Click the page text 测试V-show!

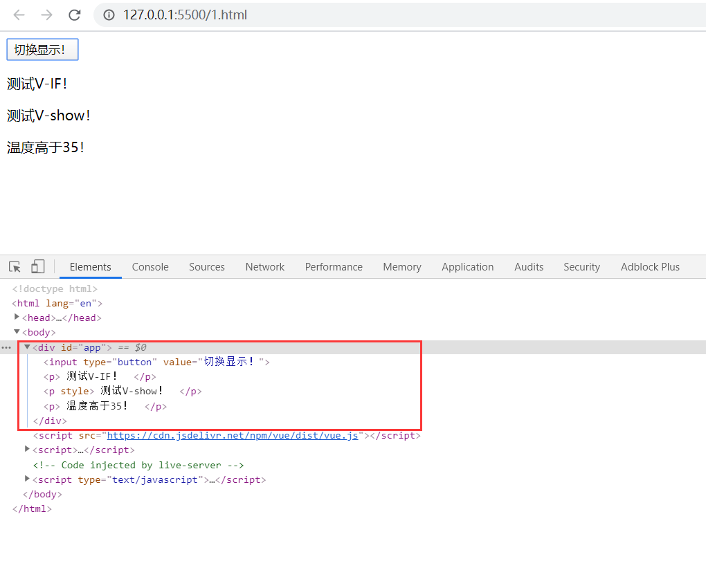[x=48, y=116]
